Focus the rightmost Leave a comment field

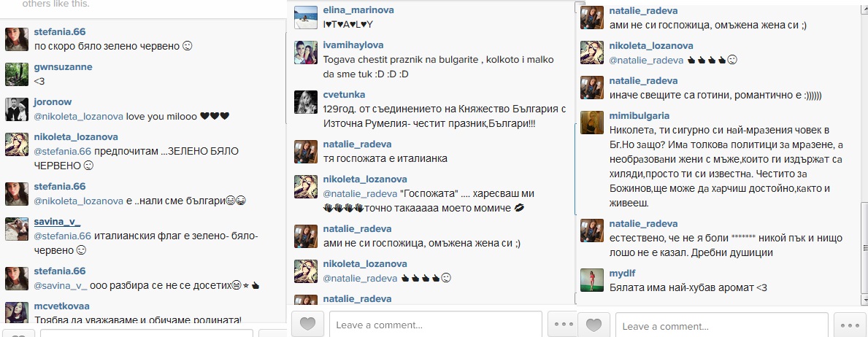[x=722, y=325]
